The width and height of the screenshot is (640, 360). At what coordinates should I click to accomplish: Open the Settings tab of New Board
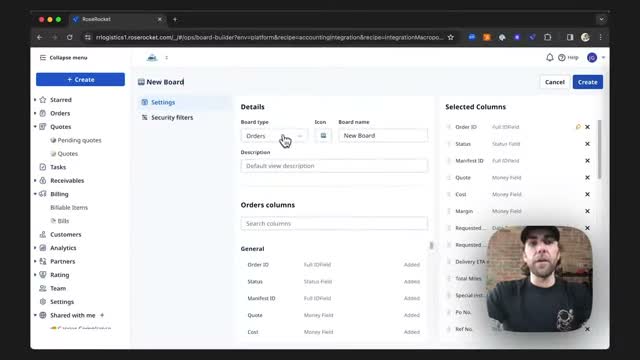click(184, 102)
